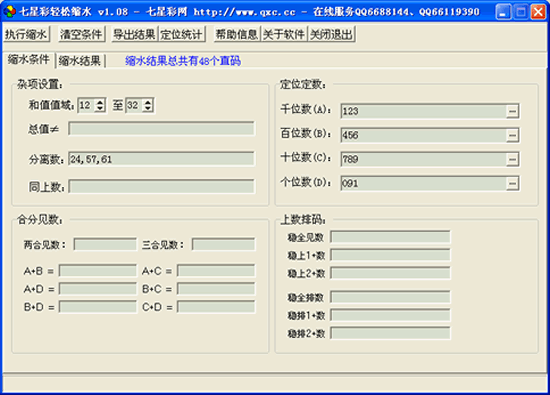Open the 十位数(C) dropdown button
Image resolution: width=550 pixels, height=395 pixels.
pyautogui.click(x=512, y=160)
